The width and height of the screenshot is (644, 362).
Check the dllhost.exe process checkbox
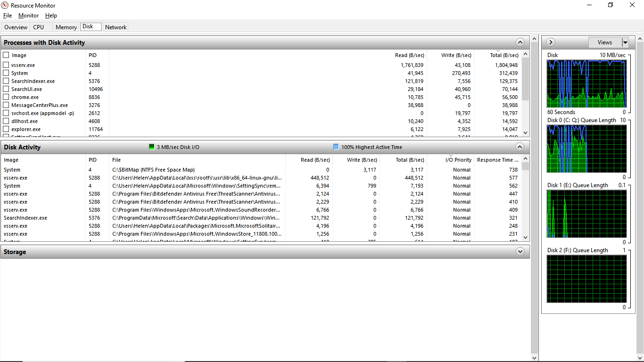[x=6, y=121]
